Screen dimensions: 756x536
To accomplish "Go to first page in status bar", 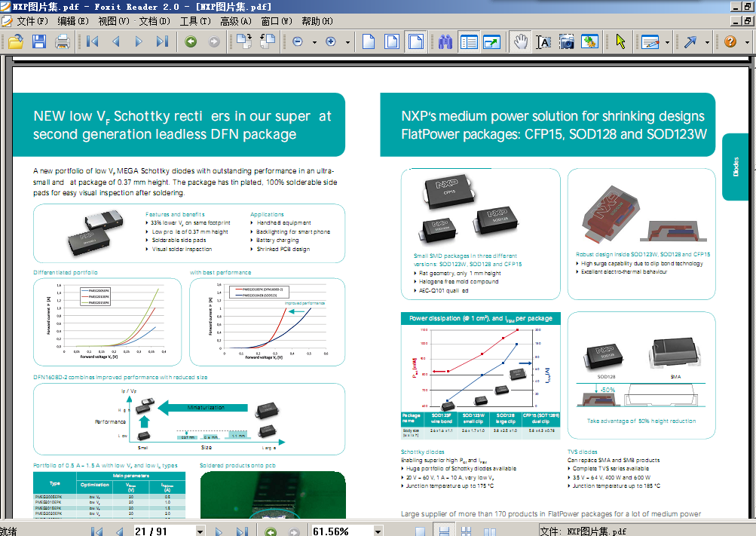I will coord(97,531).
